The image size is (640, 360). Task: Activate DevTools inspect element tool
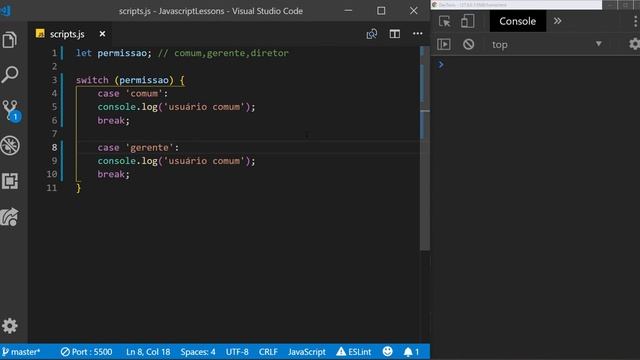tap(444, 21)
